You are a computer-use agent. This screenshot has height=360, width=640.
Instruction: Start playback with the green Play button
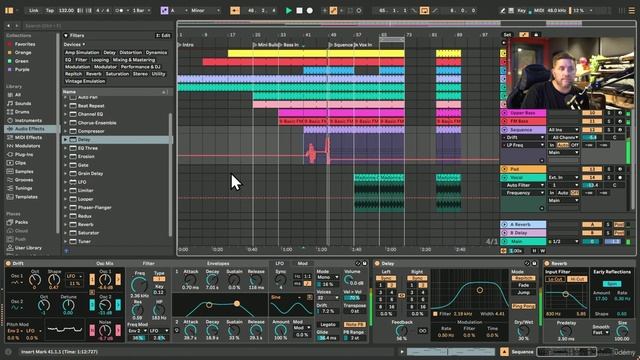pyautogui.click(x=289, y=11)
